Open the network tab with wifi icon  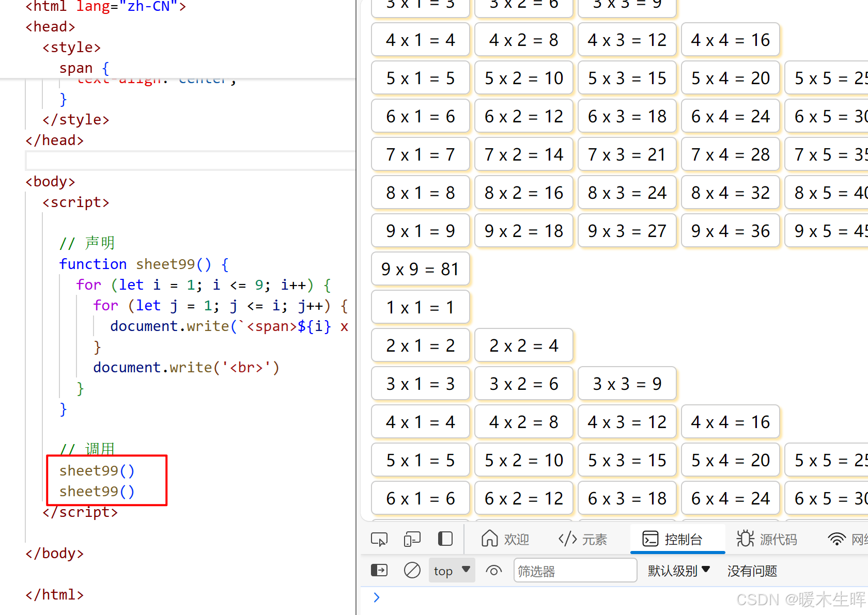pyautogui.click(x=847, y=539)
